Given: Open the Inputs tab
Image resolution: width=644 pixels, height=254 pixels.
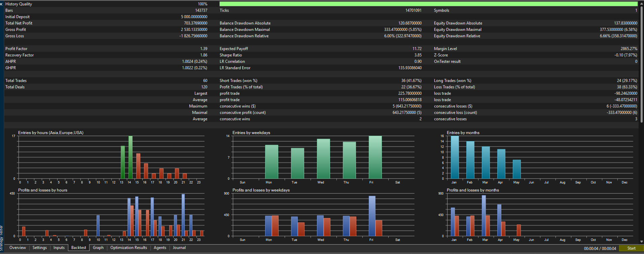Looking at the screenshot, I should [x=59, y=248].
